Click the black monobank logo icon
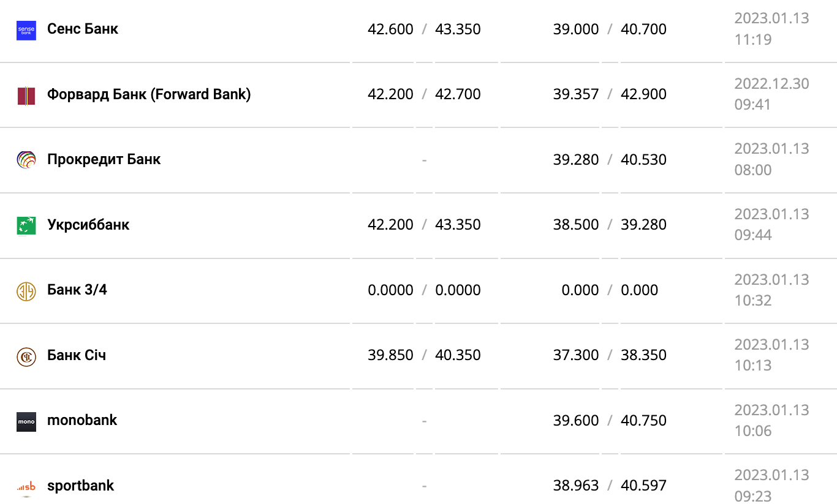This screenshot has height=504, width=837. point(26,421)
